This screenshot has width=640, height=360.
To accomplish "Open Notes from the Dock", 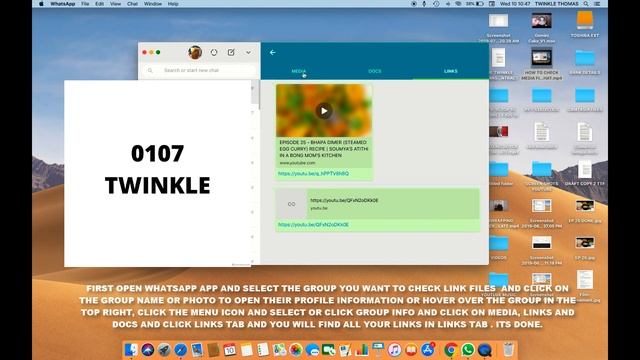I will click(247, 350).
